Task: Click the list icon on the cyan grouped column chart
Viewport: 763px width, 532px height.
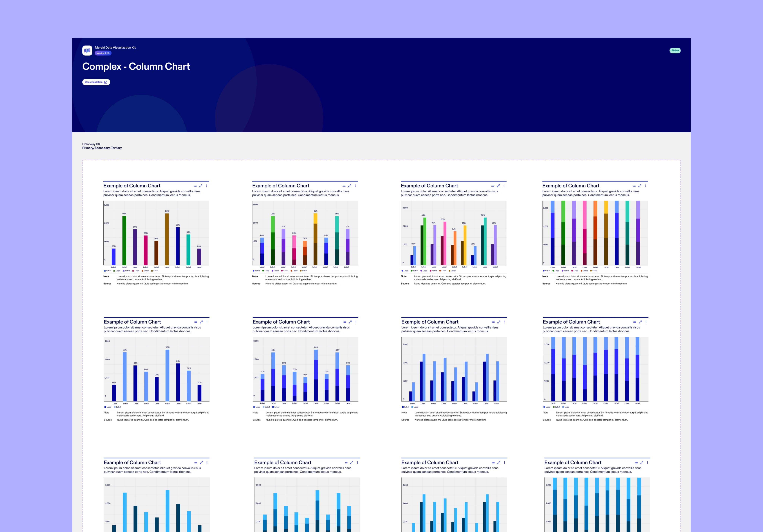Action: click(x=493, y=463)
